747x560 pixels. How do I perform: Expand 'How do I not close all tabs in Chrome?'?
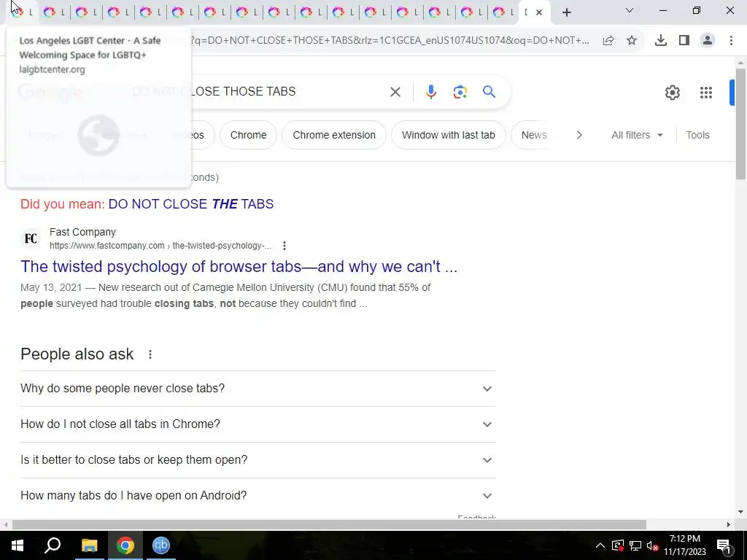[258, 424]
